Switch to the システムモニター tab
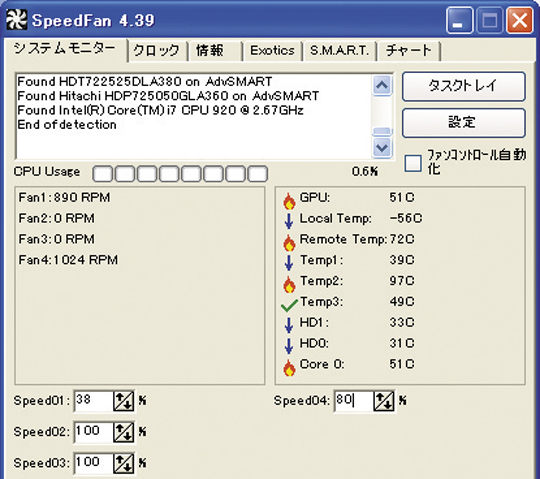540x479 pixels. pos(65,50)
